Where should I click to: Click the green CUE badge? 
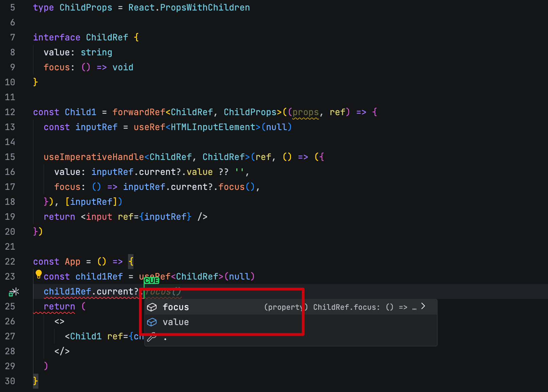(151, 281)
